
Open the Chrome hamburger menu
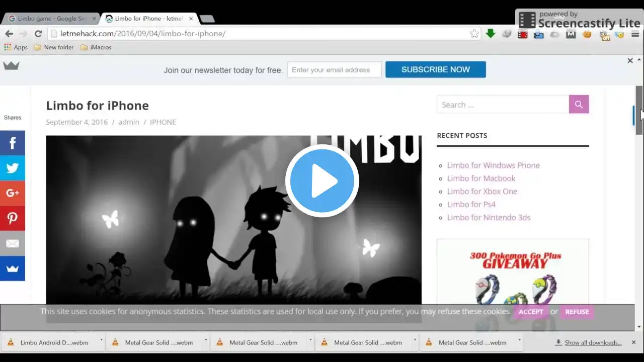pyautogui.click(x=634, y=34)
